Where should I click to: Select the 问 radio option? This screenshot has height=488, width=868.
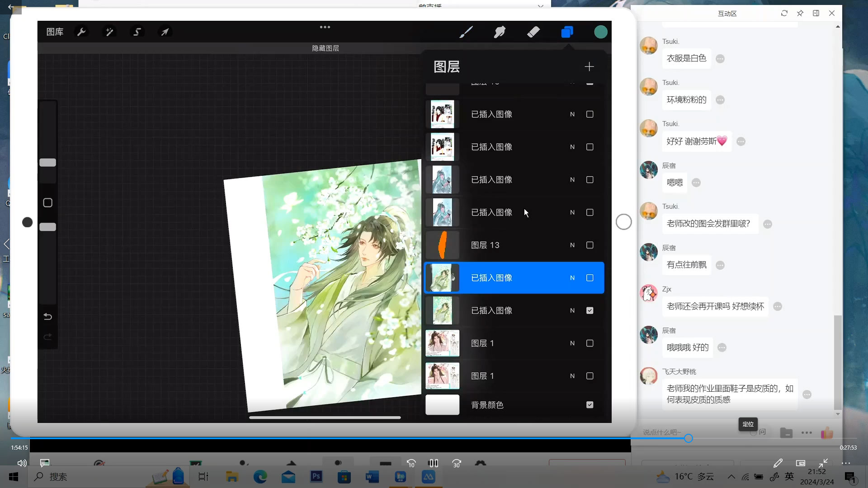[x=753, y=432]
